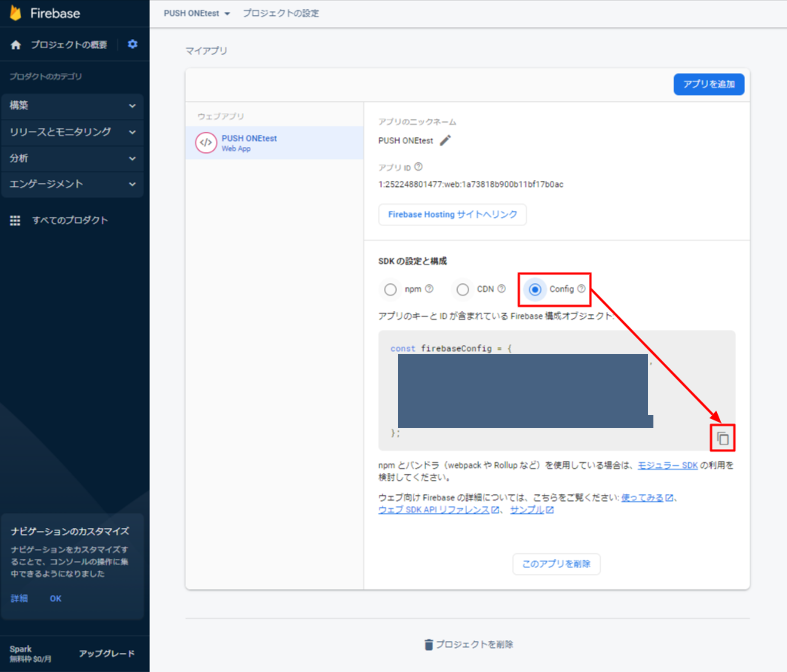The image size is (787, 672).
Task: Open project overview home icon
Action: point(16,45)
